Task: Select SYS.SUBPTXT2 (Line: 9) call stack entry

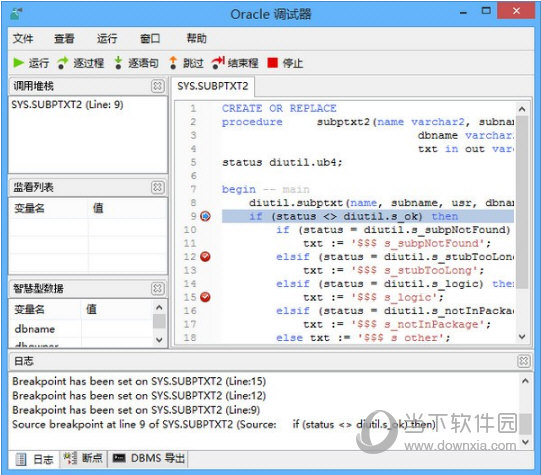Action: point(67,105)
